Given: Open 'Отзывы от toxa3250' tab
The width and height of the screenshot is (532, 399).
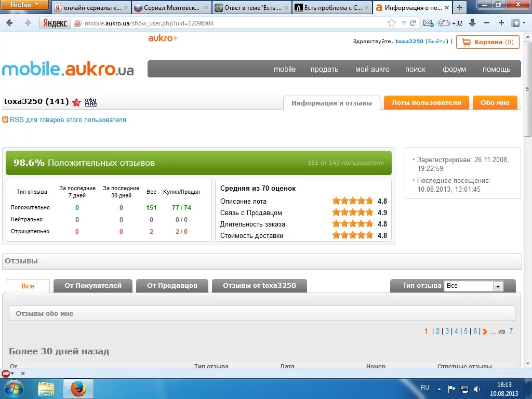Looking at the screenshot, I should click(259, 286).
